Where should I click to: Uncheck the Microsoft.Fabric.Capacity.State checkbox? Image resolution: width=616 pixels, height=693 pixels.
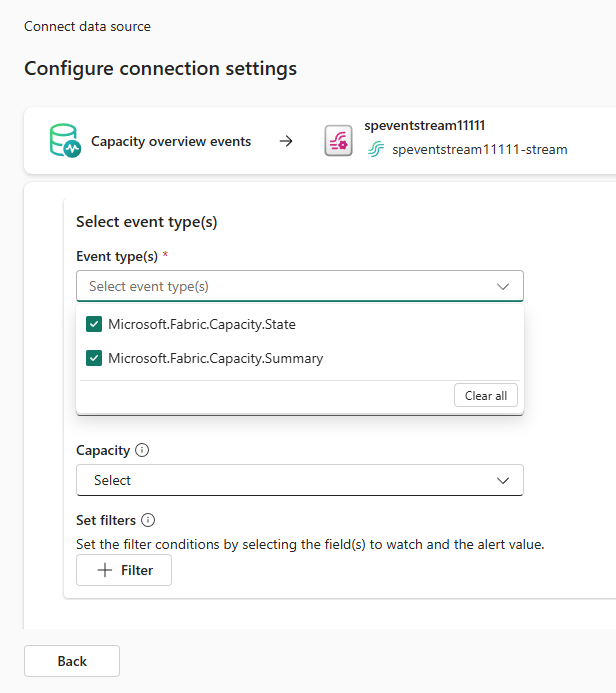[94, 324]
